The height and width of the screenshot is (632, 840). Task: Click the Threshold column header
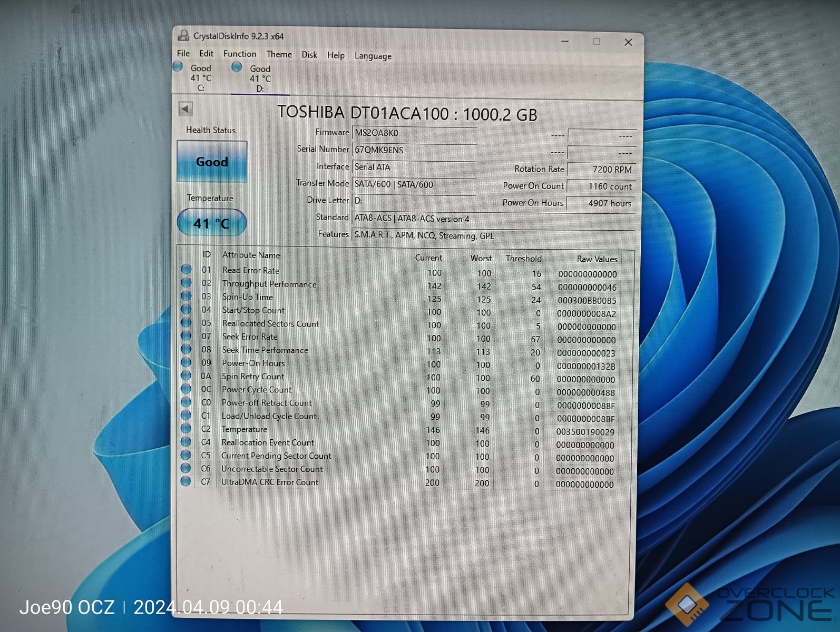coord(523,259)
